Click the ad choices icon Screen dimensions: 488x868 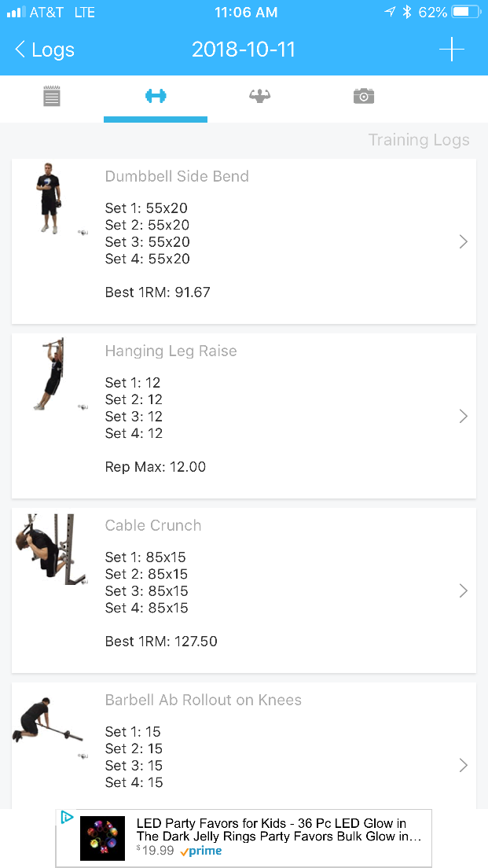click(x=68, y=818)
